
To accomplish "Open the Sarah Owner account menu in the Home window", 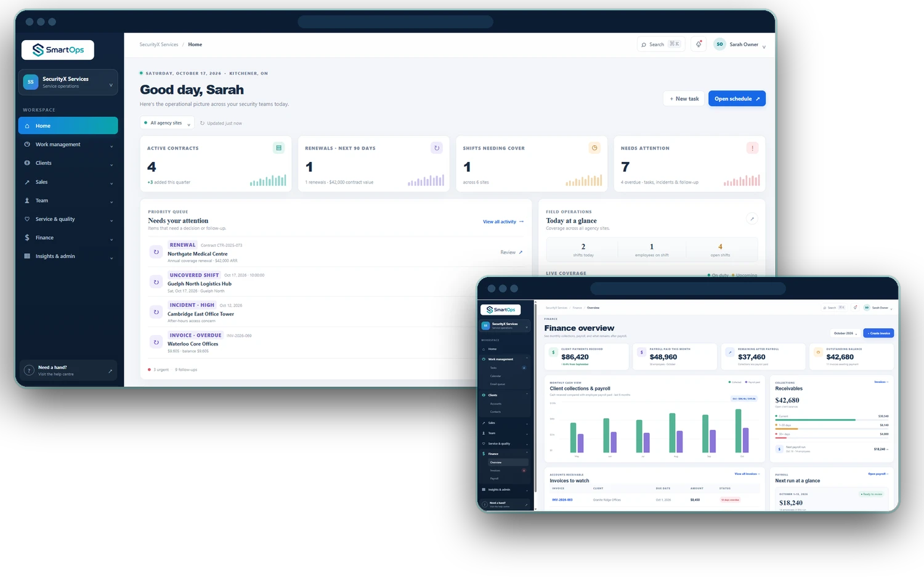I will pyautogui.click(x=740, y=44).
